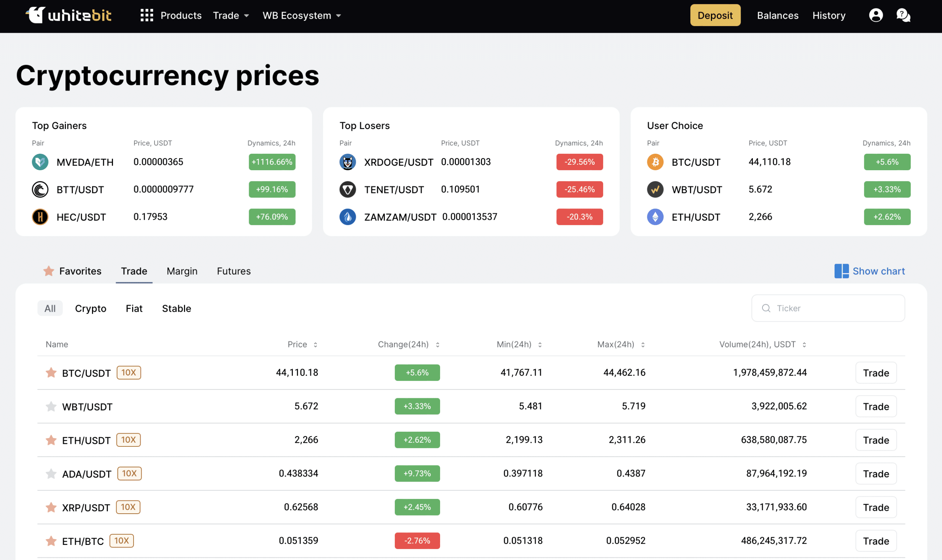Image resolution: width=942 pixels, height=560 pixels.
Task: Click the 10X badge next to BTC/USDT
Action: point(129,372)
